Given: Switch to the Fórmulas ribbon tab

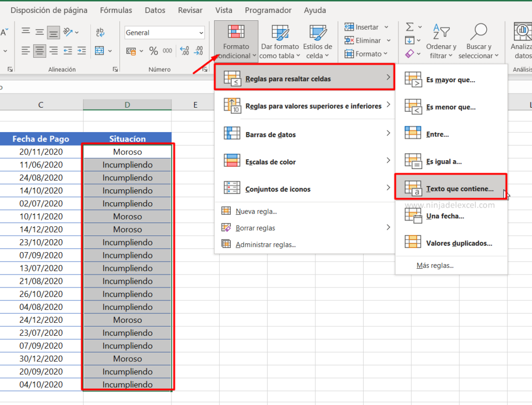Looking at the screenshot, I should point(115,10).
